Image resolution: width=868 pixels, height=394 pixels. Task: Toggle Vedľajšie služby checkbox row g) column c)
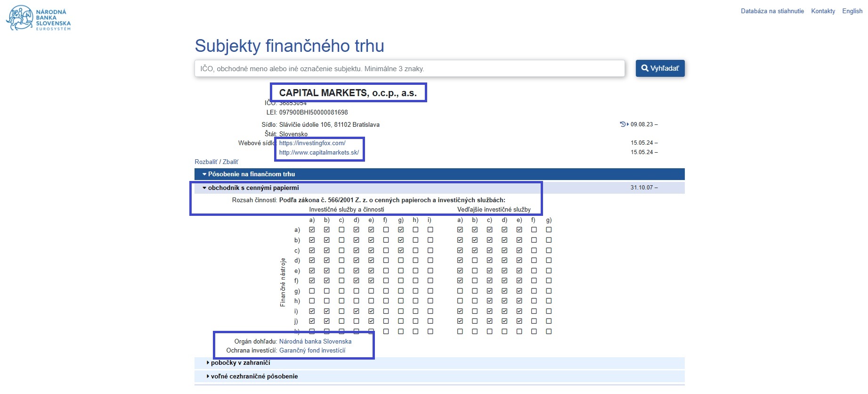coord(490,291)
